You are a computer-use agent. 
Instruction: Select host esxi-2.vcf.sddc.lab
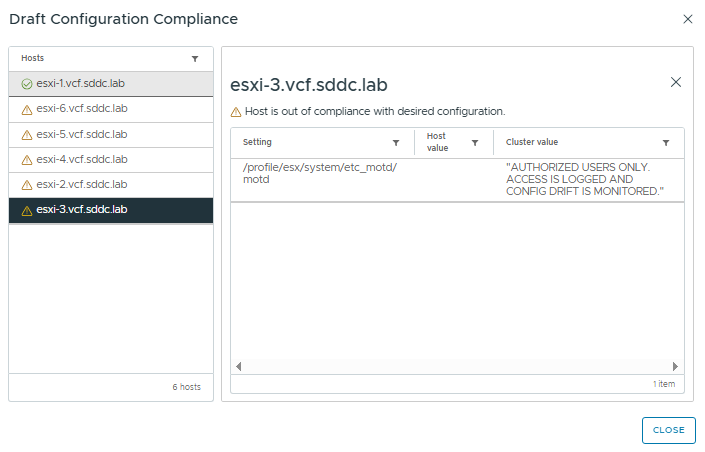point(82,184)
